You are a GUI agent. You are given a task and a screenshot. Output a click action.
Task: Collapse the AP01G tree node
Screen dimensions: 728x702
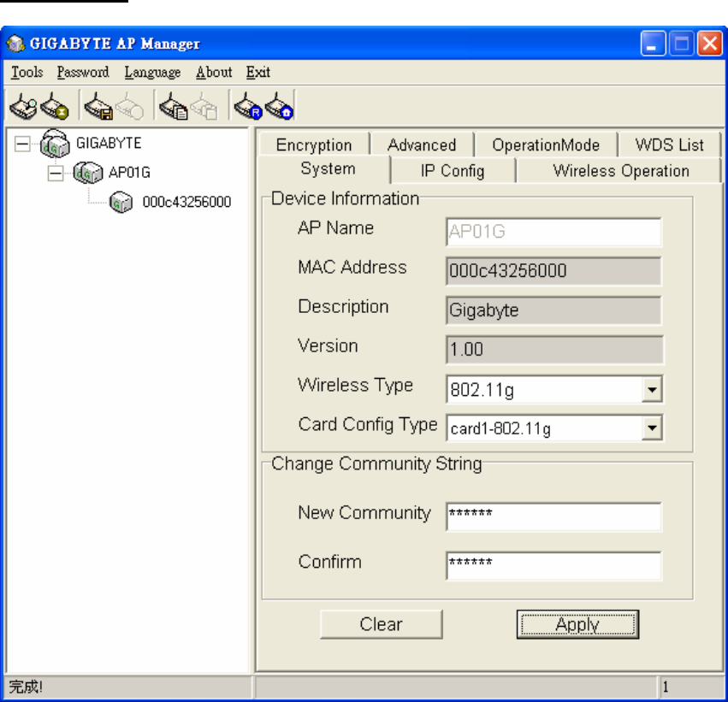point(56,173)
